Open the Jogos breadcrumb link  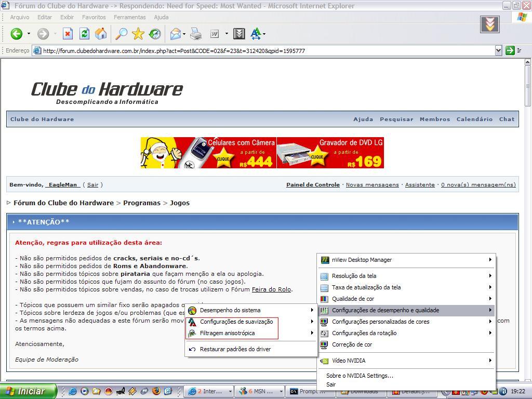tap(179, 203)
